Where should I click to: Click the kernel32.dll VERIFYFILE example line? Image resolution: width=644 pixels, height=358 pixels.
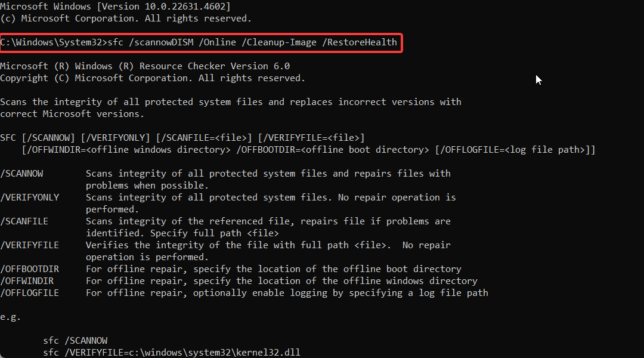point(172,352)
